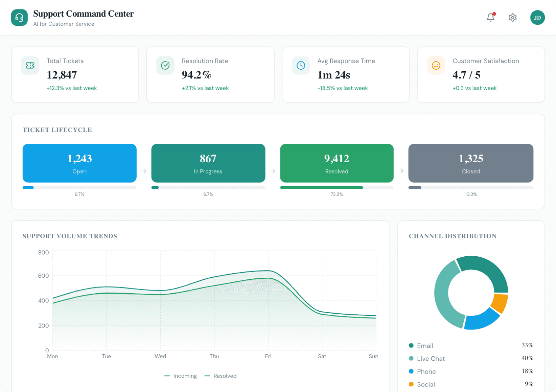Click the Resolved lifecycle card
Viewport: 556px width, 392px height.
coord(337,163)
